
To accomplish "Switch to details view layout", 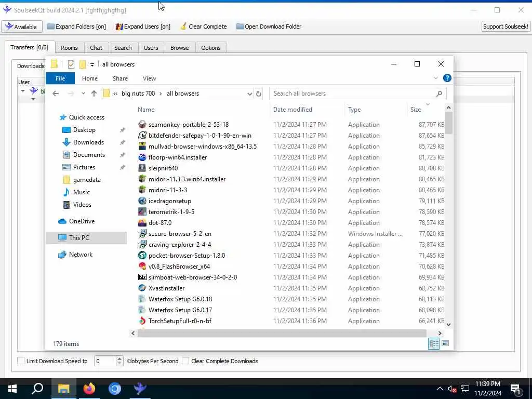I will [x=434, y=343].
